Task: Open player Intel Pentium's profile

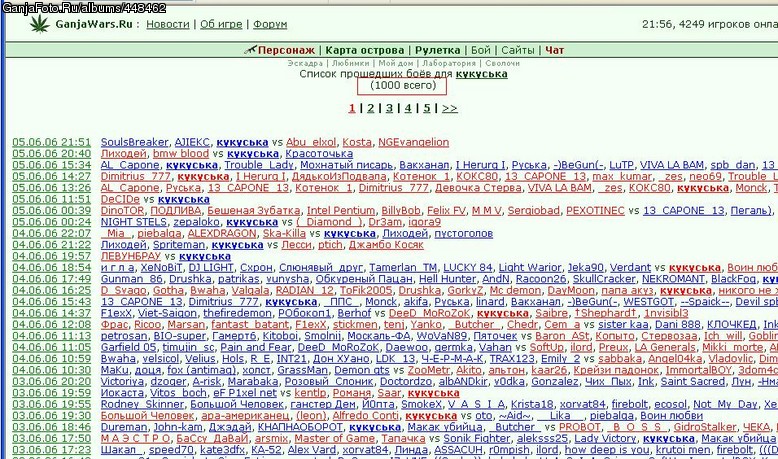Action: (341, 211)
